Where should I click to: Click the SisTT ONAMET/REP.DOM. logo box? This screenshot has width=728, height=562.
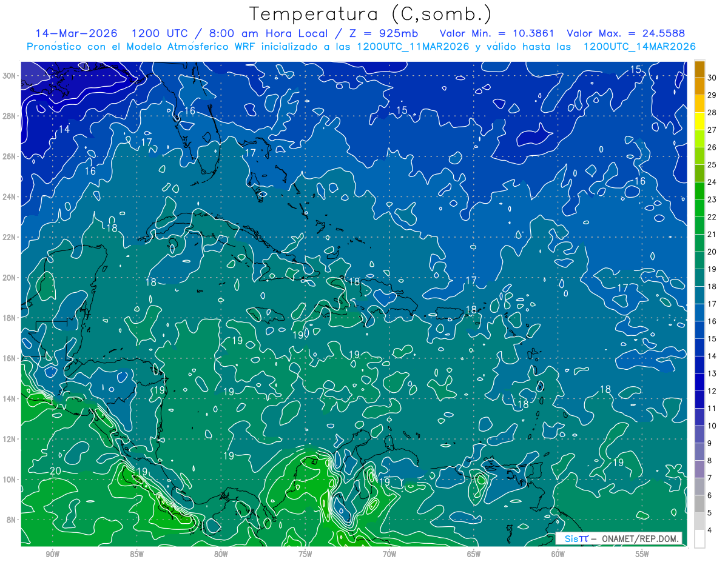[x=618, y=538]
